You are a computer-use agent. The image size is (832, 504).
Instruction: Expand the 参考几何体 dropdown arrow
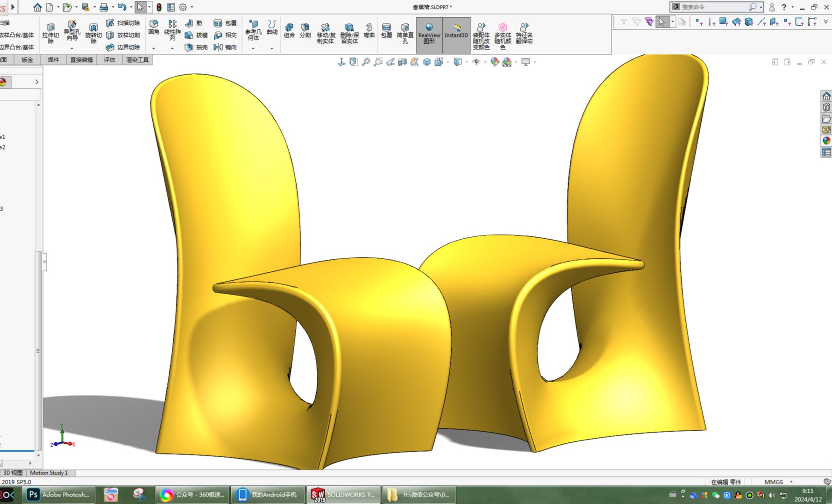[253, 48]
